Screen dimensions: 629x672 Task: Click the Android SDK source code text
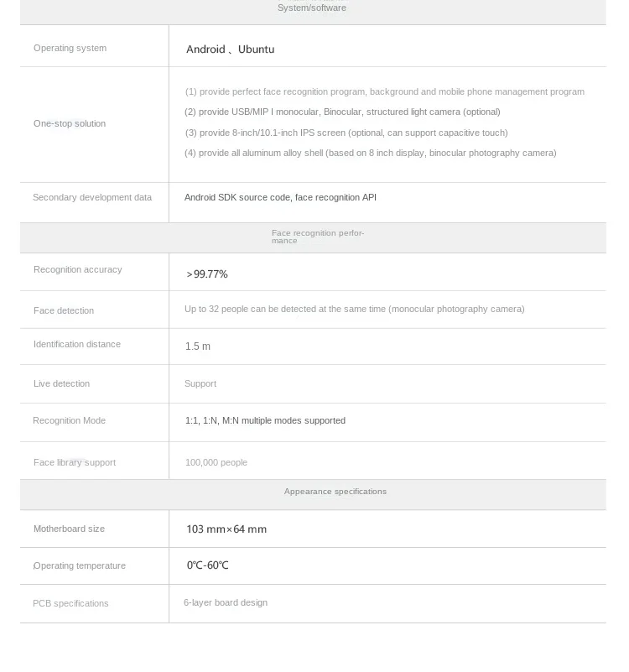pos(280,198)
